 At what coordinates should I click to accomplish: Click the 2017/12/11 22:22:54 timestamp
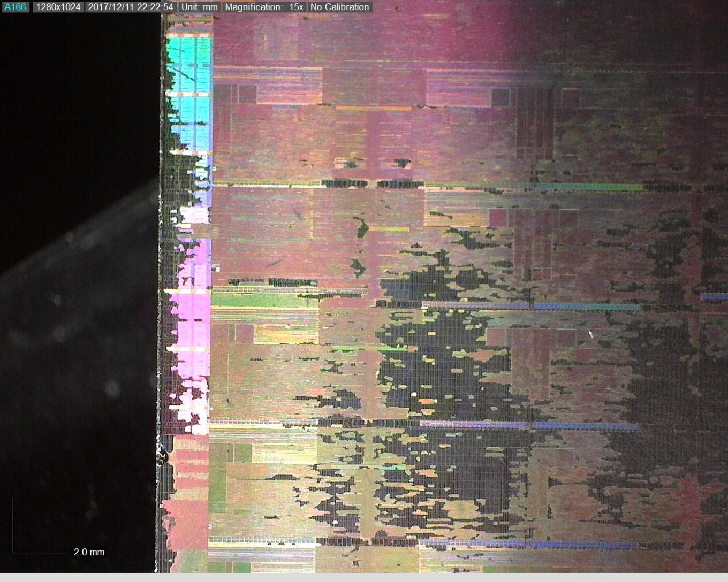click(131, 7)
